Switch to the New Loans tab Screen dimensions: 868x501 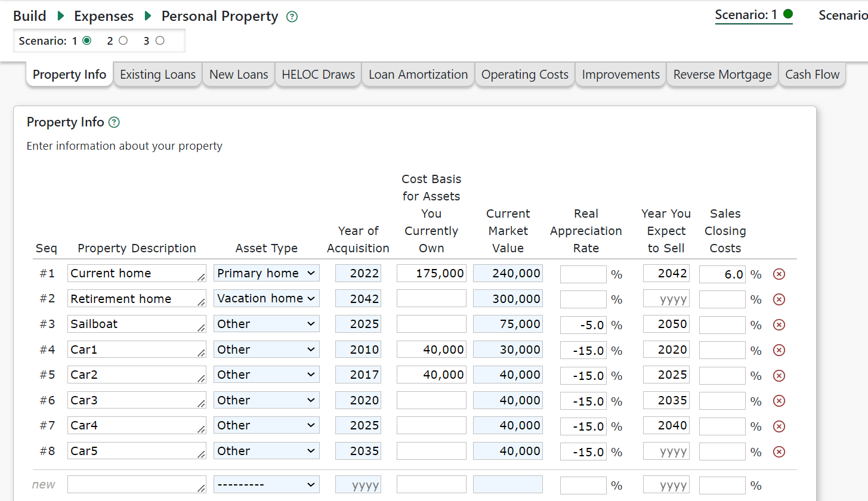[x=239, y=75]
